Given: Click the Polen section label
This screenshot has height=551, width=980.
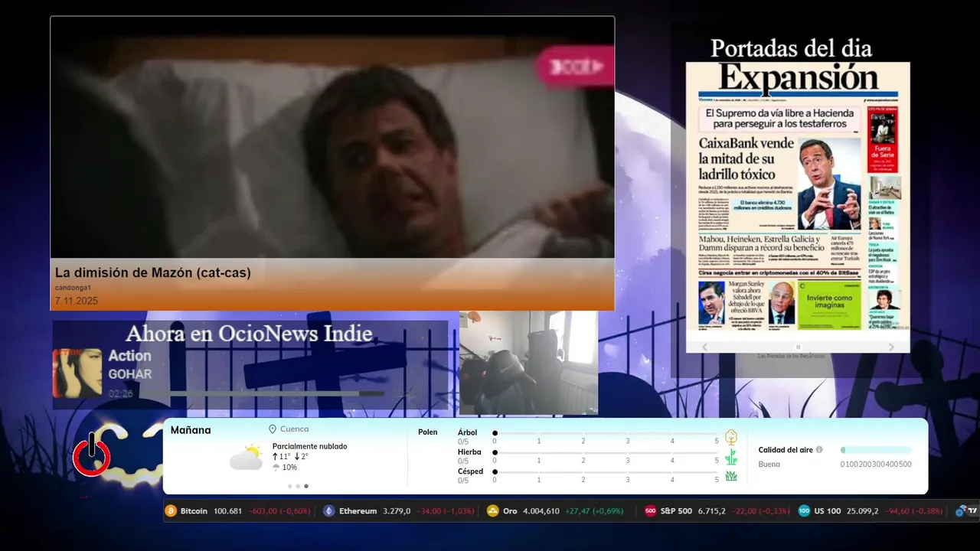Looking at the screenshot, I should click(428, 432).
